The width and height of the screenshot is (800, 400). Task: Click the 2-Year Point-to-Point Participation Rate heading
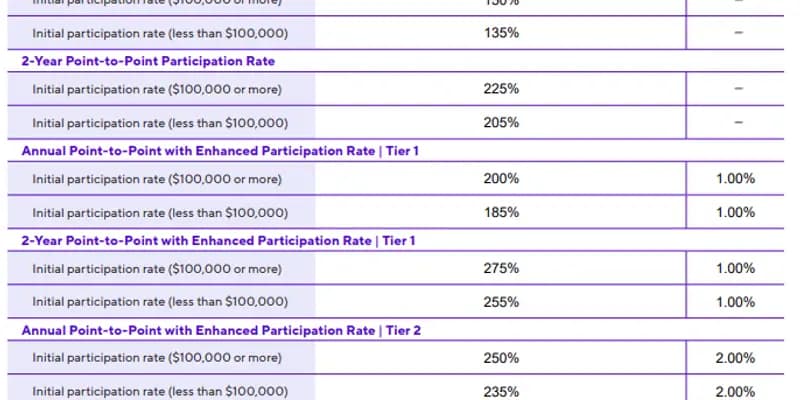[148, 61]
